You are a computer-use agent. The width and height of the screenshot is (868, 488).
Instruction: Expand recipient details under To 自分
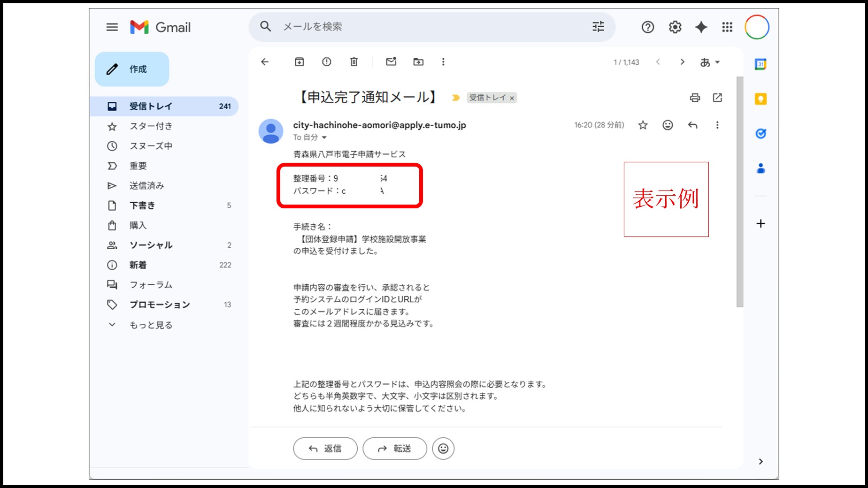click(324, 137)
